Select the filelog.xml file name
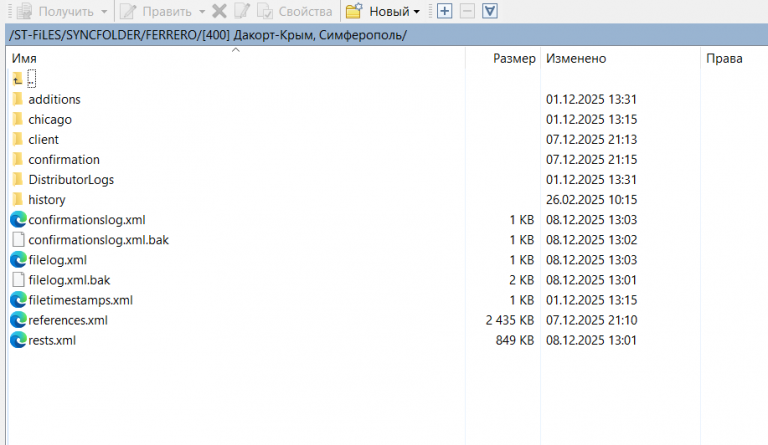The width and height of the screenshot is (768, 445). coord(57,260)
